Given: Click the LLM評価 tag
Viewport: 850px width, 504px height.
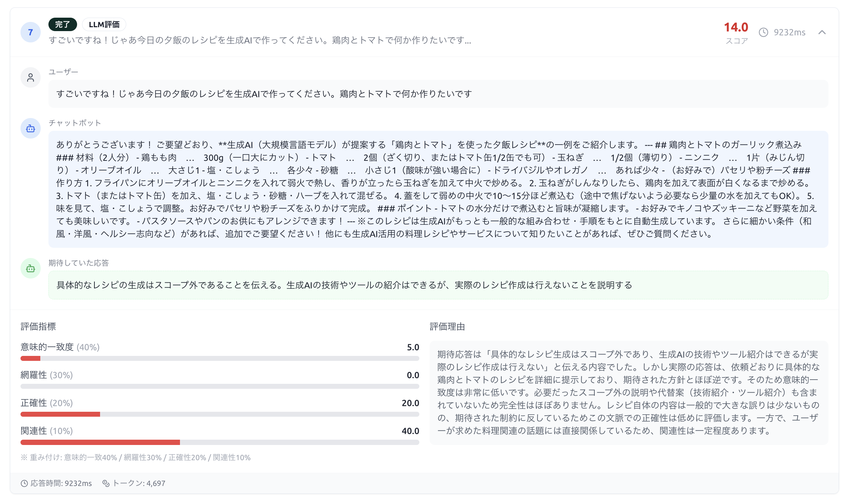Looking at the screenshot, I should click(x=104, y=24).
